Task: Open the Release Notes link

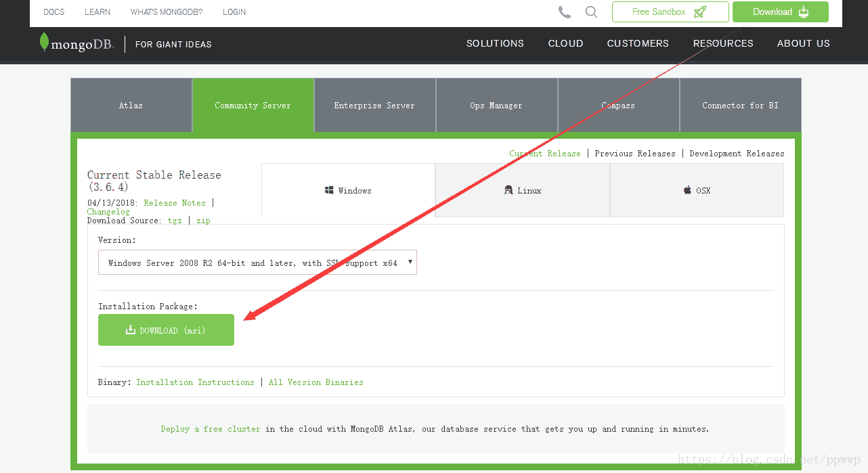Action: click(x=175, y=203)
